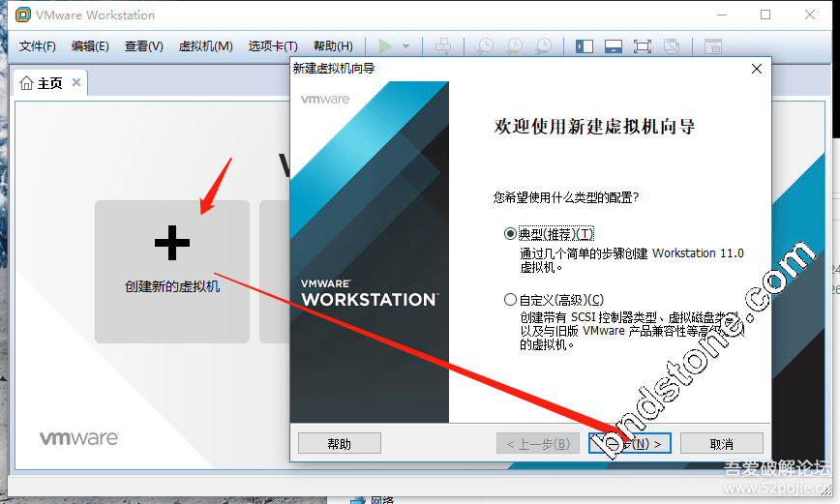
Task: Open the 编辑(E) menu
Action: coord(90,46)
